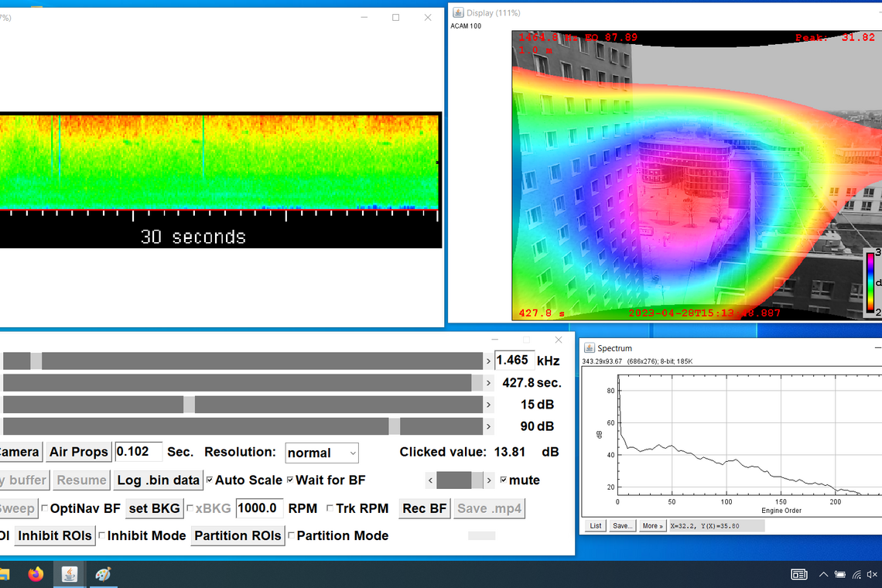Click the Java app taskbar icon
Image resolution: width=882 pixels, height=588 pixels.
tap(70, 574)
